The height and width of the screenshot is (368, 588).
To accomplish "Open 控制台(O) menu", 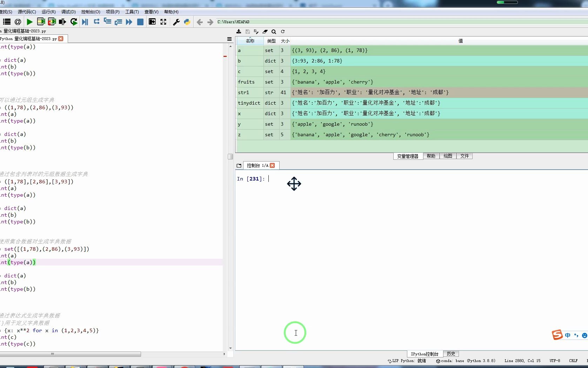I will tap(91, 12).
